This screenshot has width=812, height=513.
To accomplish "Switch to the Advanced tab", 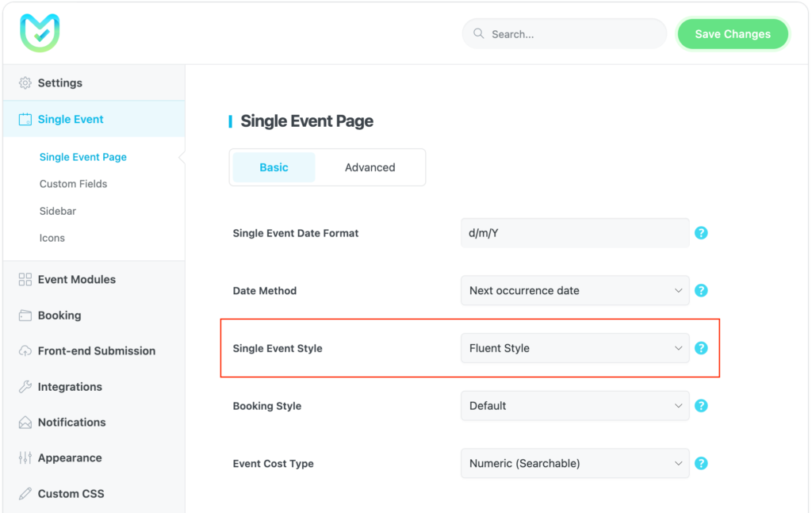I will [x=370, y=167].
